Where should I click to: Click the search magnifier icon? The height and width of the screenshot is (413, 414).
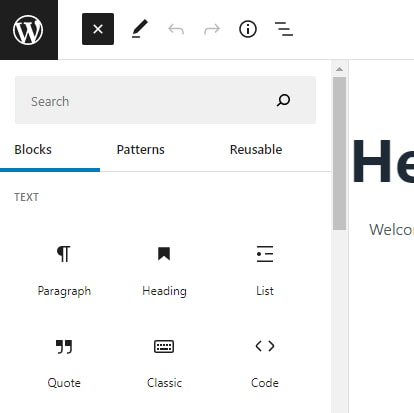[283, 100]
